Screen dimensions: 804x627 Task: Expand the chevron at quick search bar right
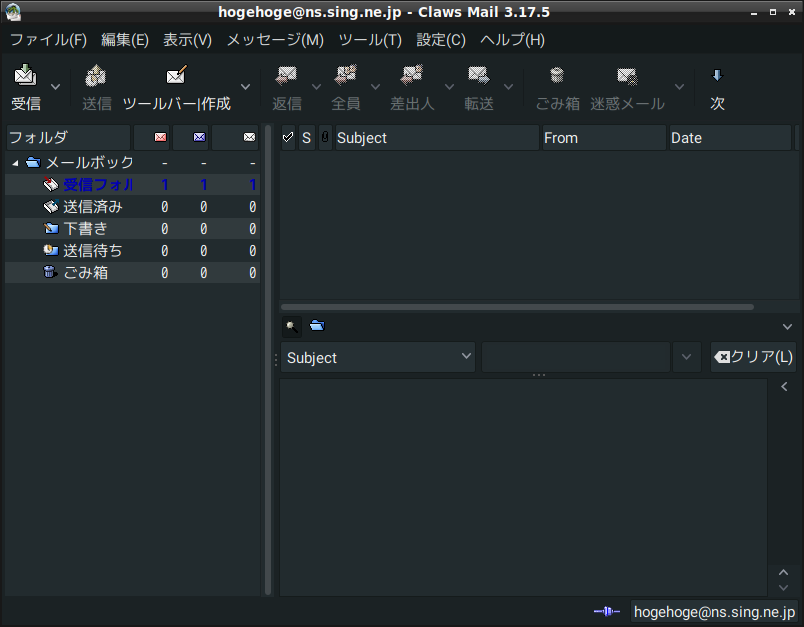click(x=787, y=327)
